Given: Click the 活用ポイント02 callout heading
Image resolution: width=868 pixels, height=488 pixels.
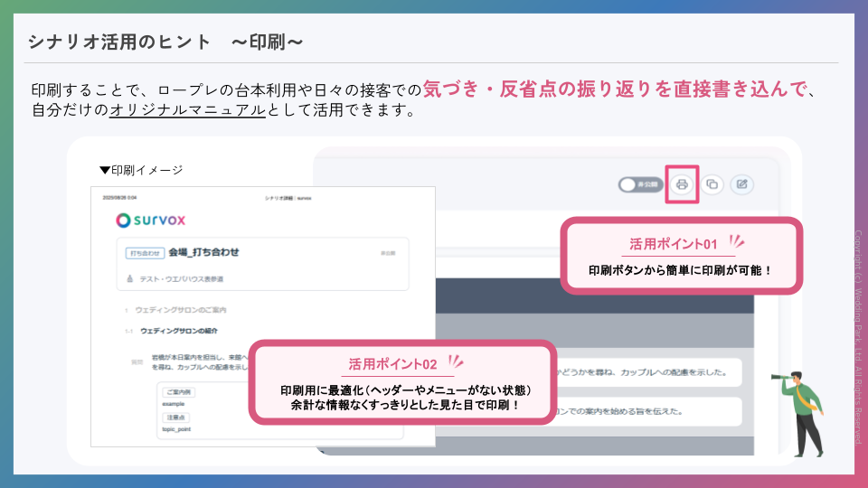Looking at the screenshot, I should pyautogui.click(x=393, y=364).
